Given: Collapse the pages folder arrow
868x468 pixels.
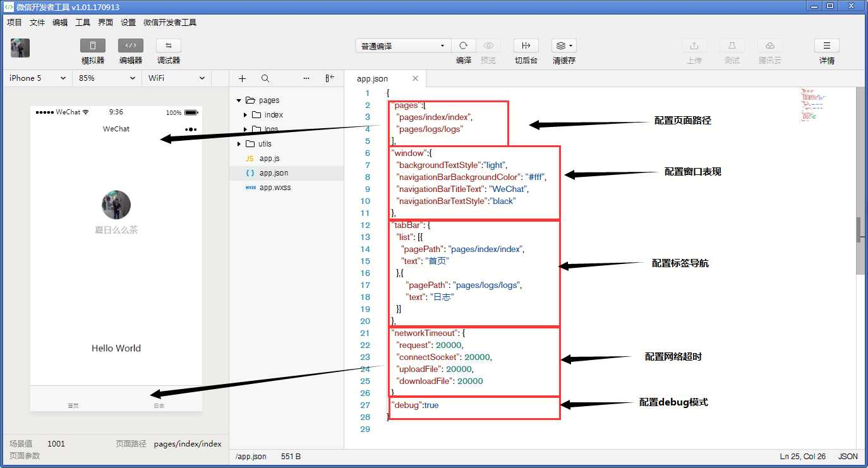Looking at the screenshot, I should (239, 100).
